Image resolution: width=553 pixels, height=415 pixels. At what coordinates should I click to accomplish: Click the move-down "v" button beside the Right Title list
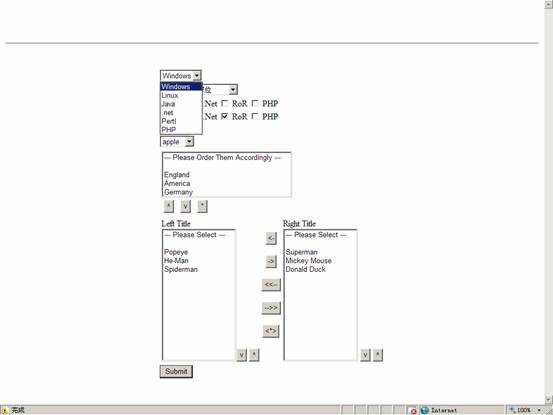(365, 355)
